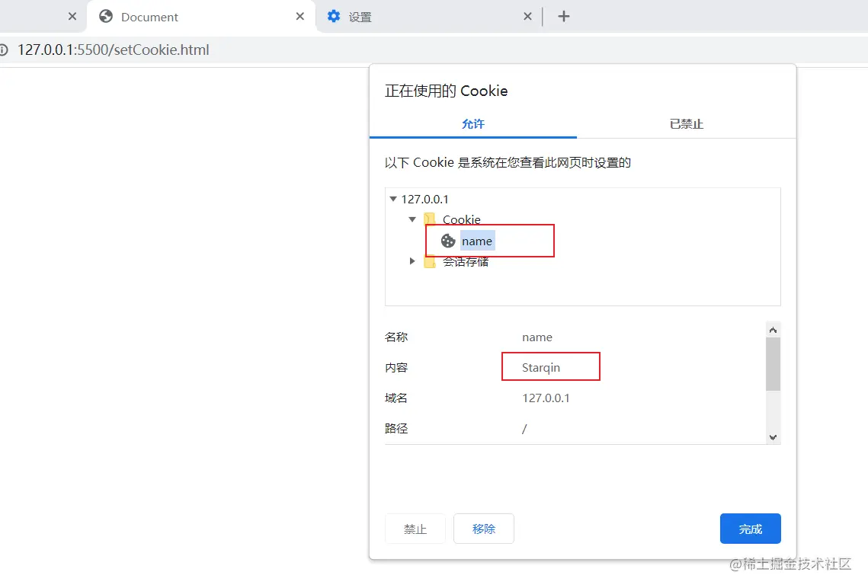Click the 会话存储 folder icon
Image resolution: width=868 pixels, height=588 pixels.
click(430, 261)
